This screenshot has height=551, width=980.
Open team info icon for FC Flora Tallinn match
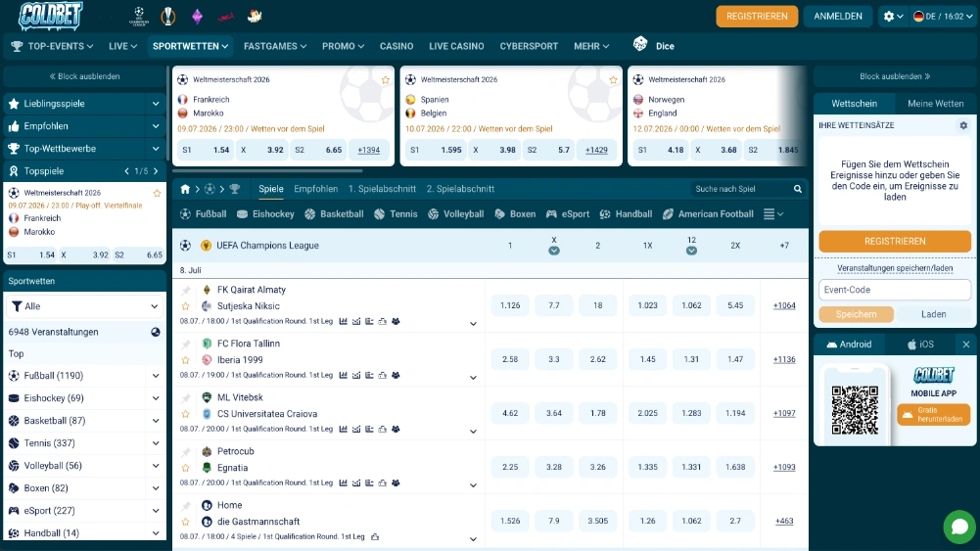[396, 375]
